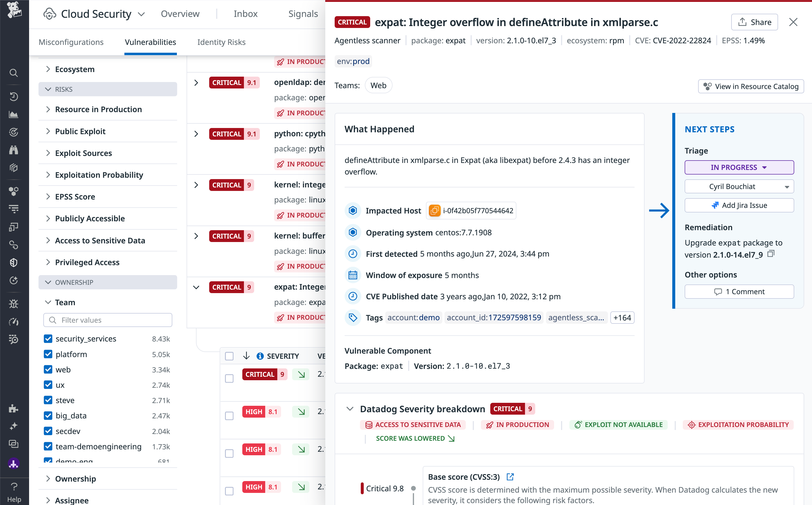Select the puzzle-piece Integrations icon

14,409
